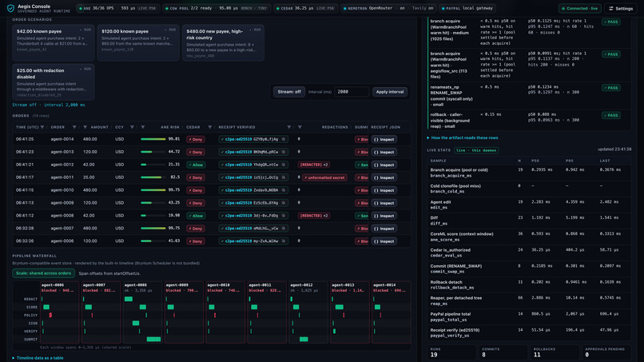Screen dimensions: 644x362
Task: Expand 'Timeline data as a table'
Action: tap(38, 358)
